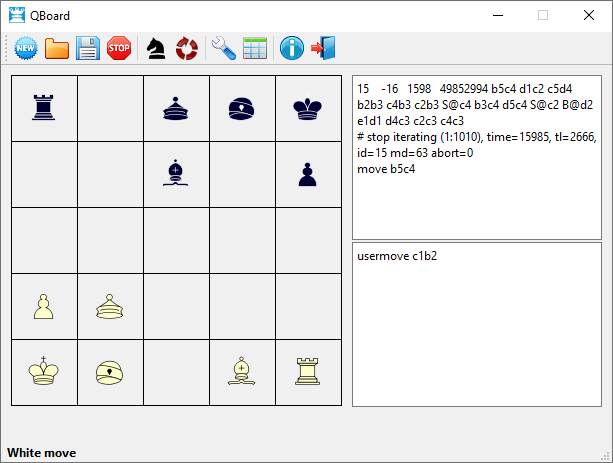Click empty square between white gold and bishop

pyautogui.click(x=176, y=373)
